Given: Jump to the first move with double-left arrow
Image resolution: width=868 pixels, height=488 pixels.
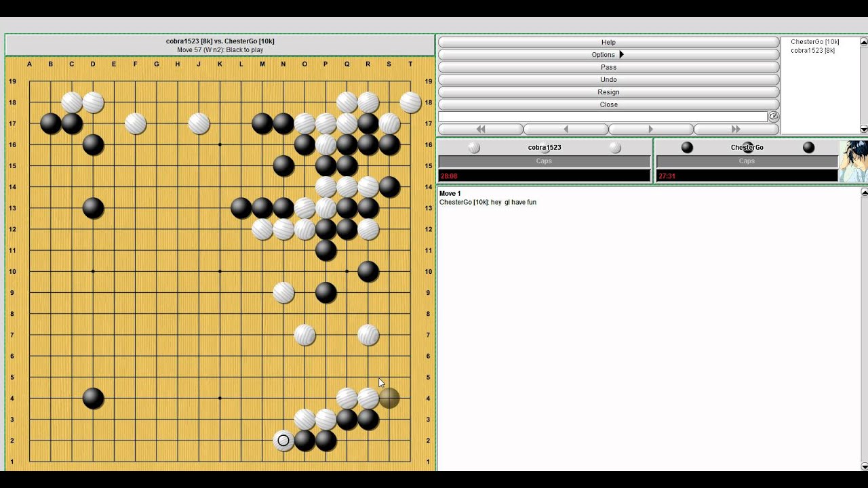Looking at the screenshot, I should (481, 129).
